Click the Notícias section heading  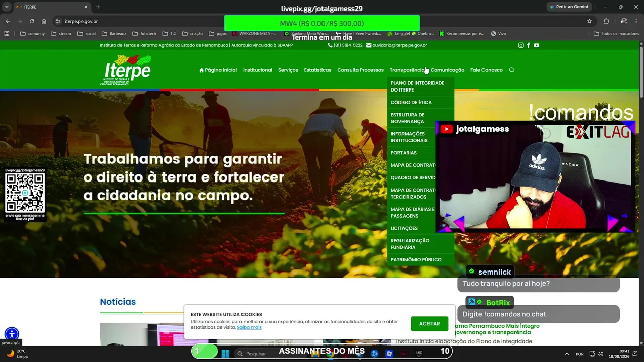(118, 302)
